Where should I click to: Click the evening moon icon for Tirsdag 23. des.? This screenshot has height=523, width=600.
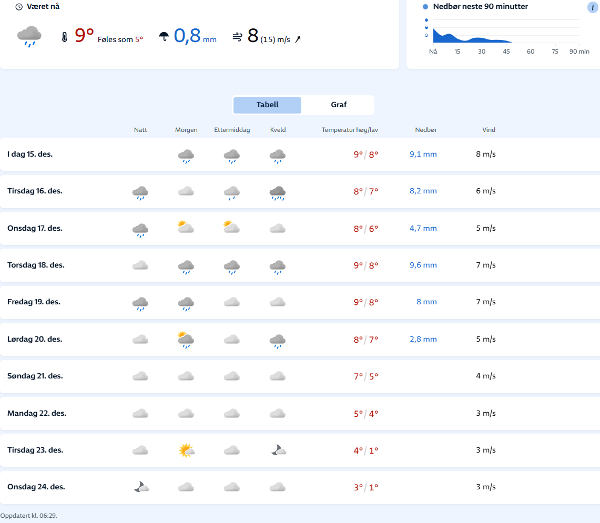click(278, 450)
